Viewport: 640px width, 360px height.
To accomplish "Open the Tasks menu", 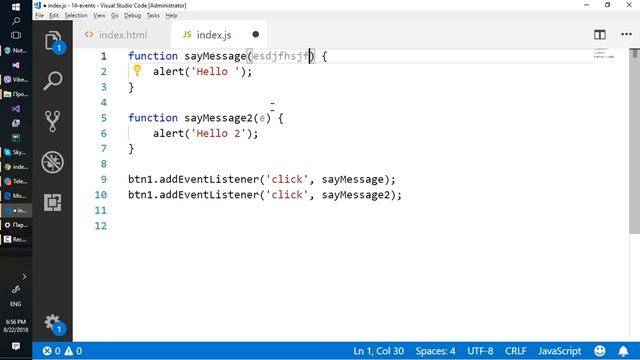I will coord(153,16).
